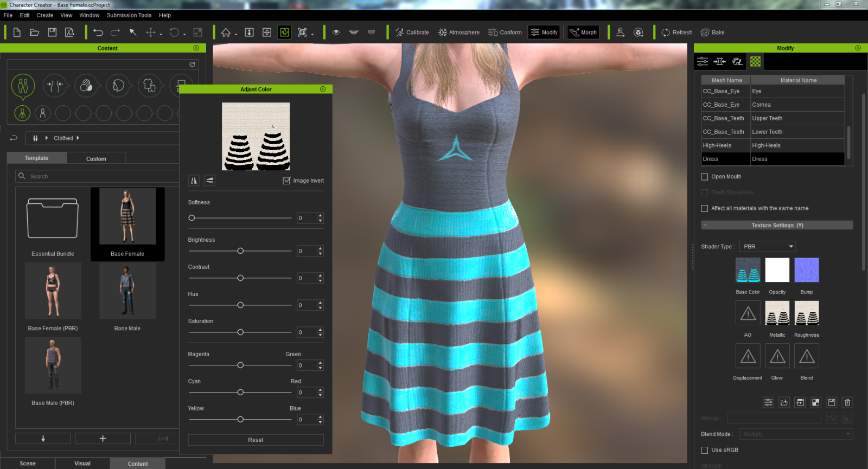Click Reset in Adjust Color
This screenshot has height=469, width=868.
coord(256,440)
